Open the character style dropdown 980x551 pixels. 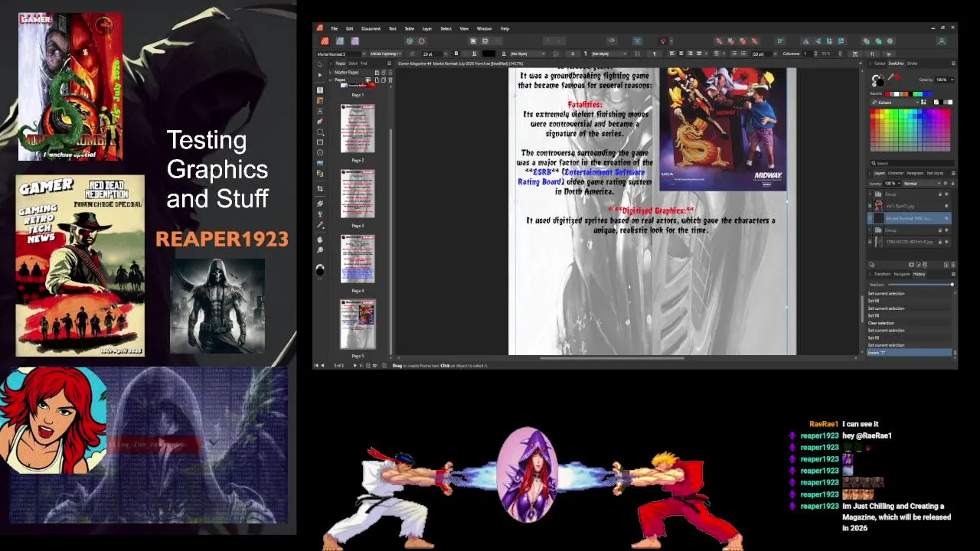pos(528,54)
